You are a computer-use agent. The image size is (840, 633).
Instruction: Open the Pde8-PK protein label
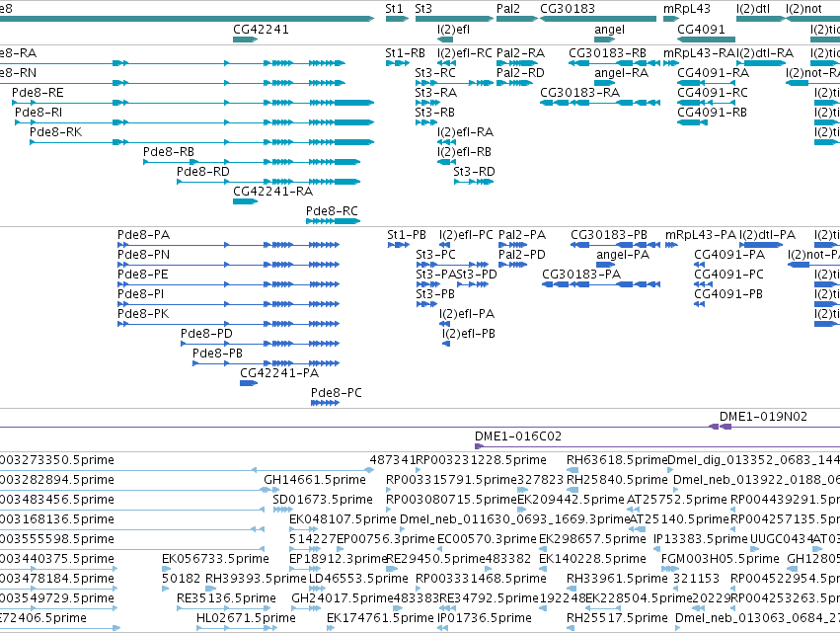pos(143,314)
